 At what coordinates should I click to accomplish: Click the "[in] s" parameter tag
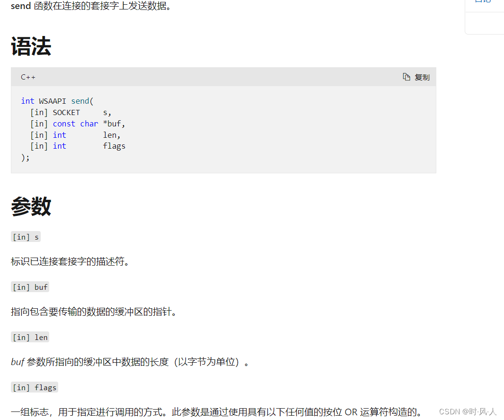tap(26, 237)
